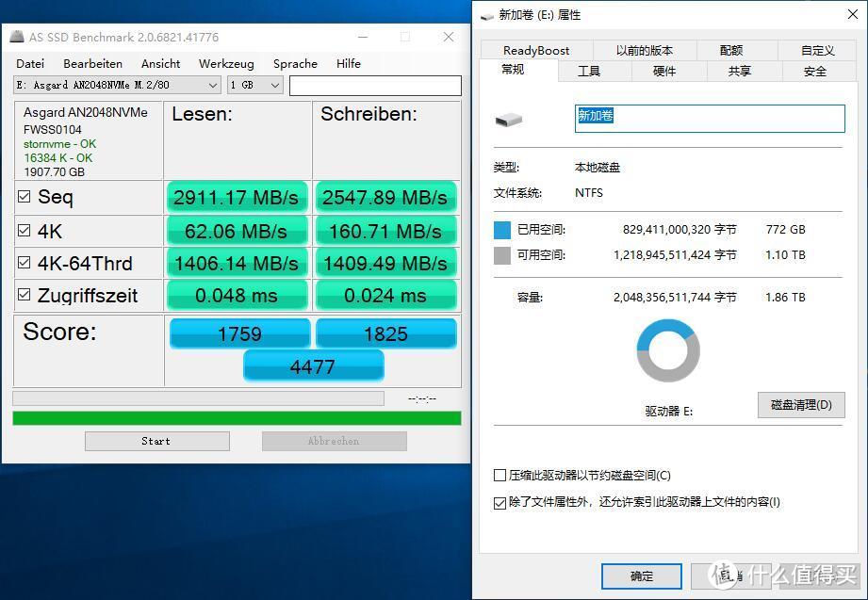Viewport: 868px width, 600px height.
Task: Click 4K write result 160.71 MB/s
Action: (385, 231)
